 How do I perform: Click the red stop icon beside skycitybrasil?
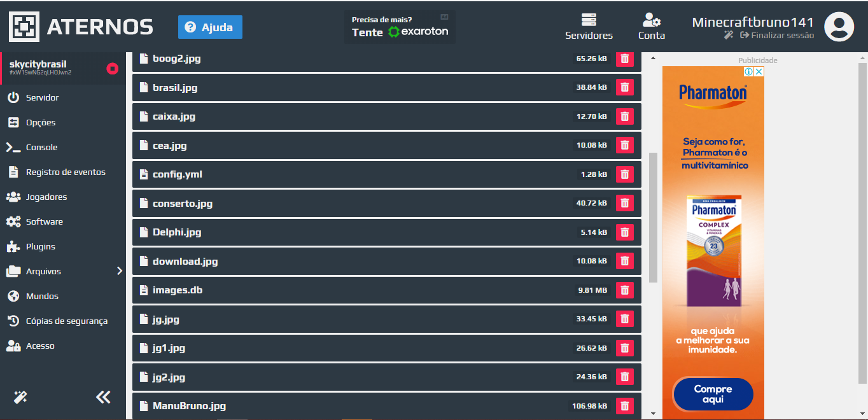[x=113, y=69]
